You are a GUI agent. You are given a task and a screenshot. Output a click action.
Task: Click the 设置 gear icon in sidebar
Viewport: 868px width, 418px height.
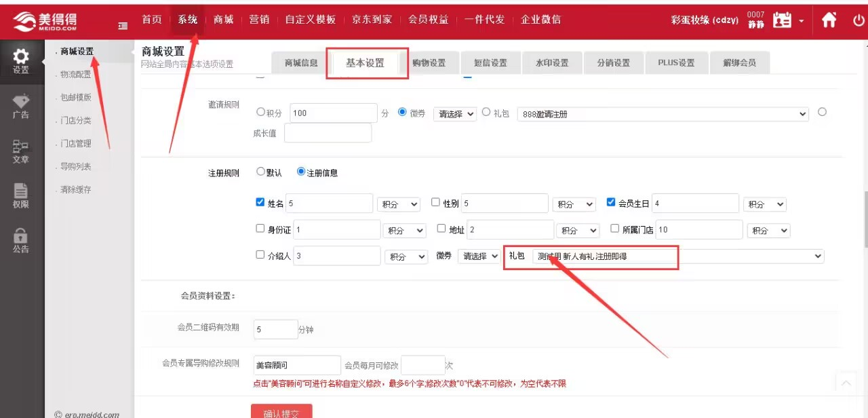[x=21, y=57]
